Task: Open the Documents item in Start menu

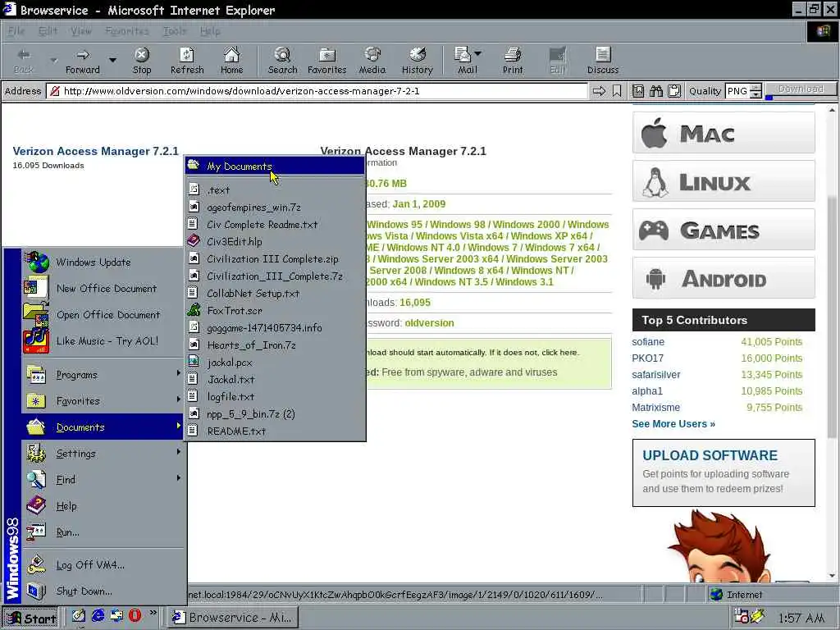Action: pos(103,427)
